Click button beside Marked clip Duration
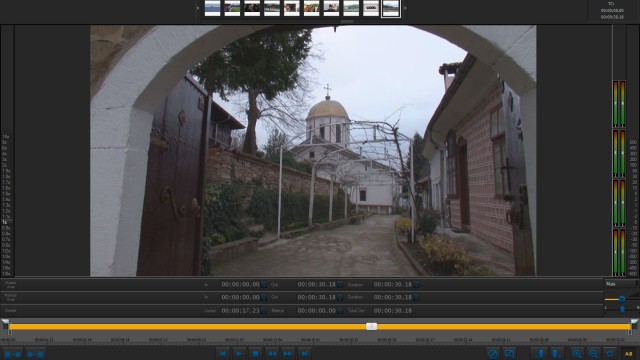640x360 pixels. click(416, 298)
